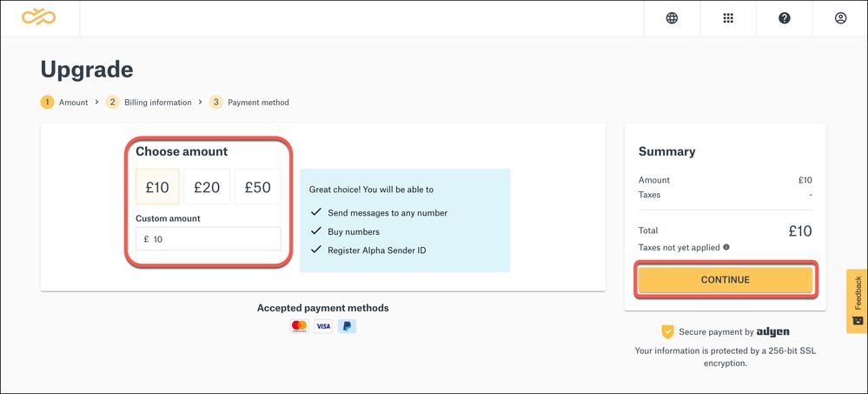The image size is (868, 394).
Task: Select the £10 amount option
Action: pos(157,187)
